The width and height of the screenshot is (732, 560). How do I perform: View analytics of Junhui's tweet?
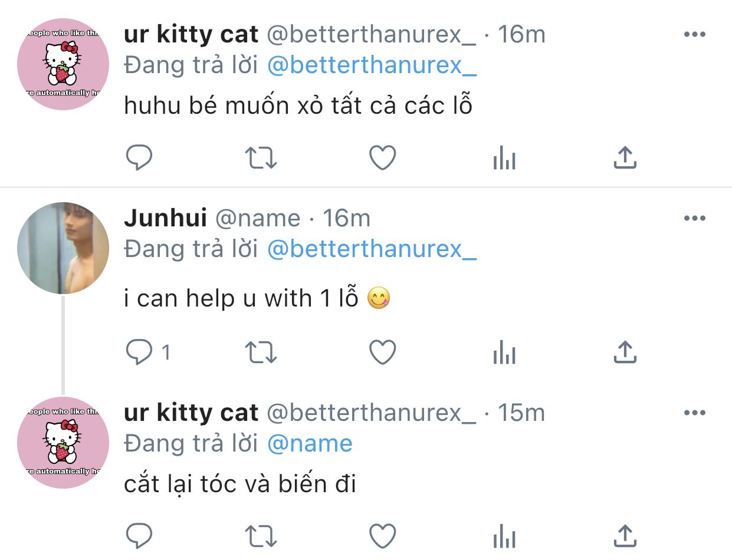pos(504,353)
